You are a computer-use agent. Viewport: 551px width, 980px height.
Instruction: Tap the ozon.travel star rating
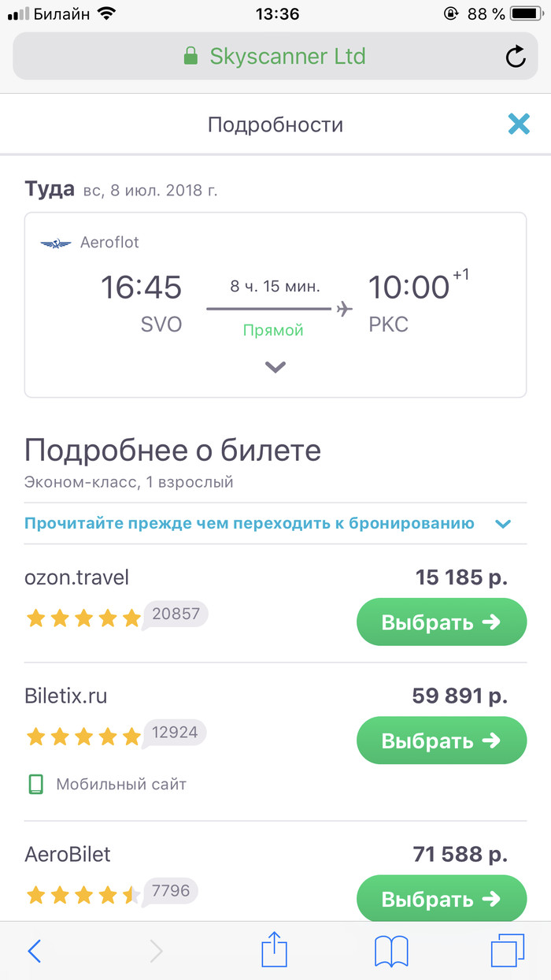(83, 618)
